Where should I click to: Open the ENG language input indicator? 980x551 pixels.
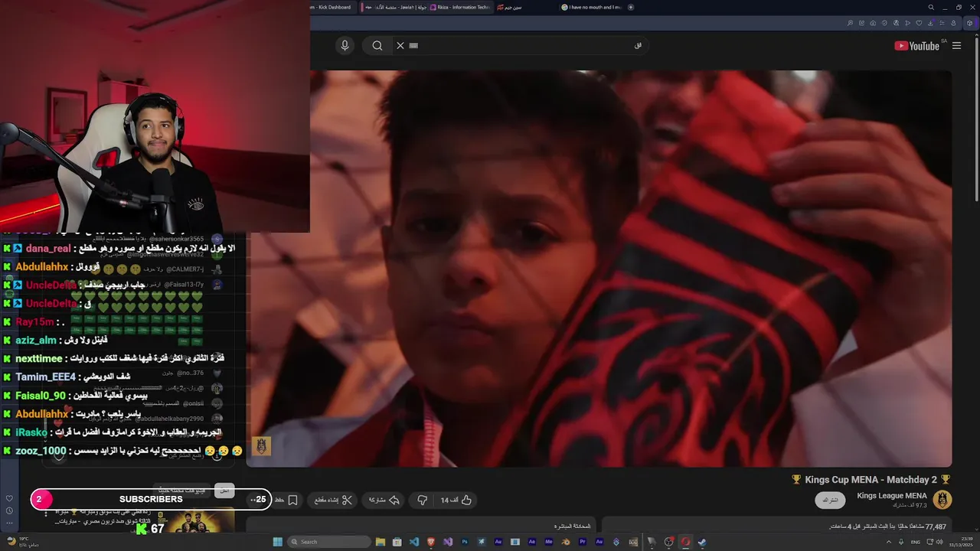(916, 542)
